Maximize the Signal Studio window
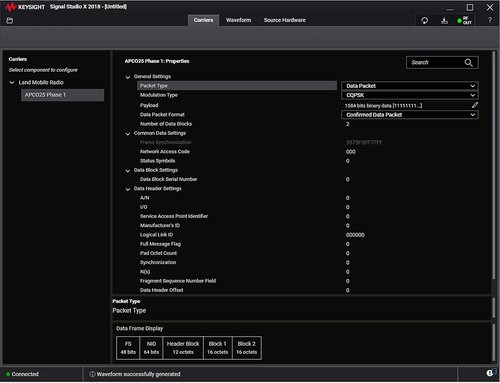This screenshot has height=383, width=500. click(470, 7)
